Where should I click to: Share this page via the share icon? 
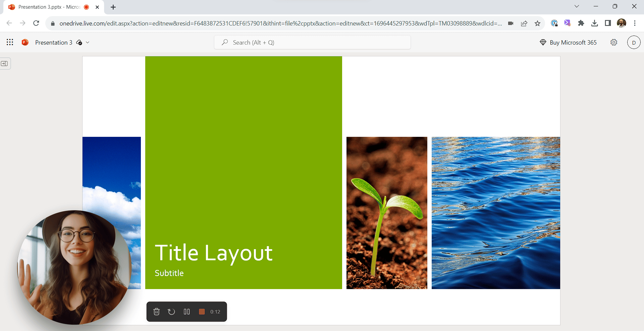(x=524, y=23)
